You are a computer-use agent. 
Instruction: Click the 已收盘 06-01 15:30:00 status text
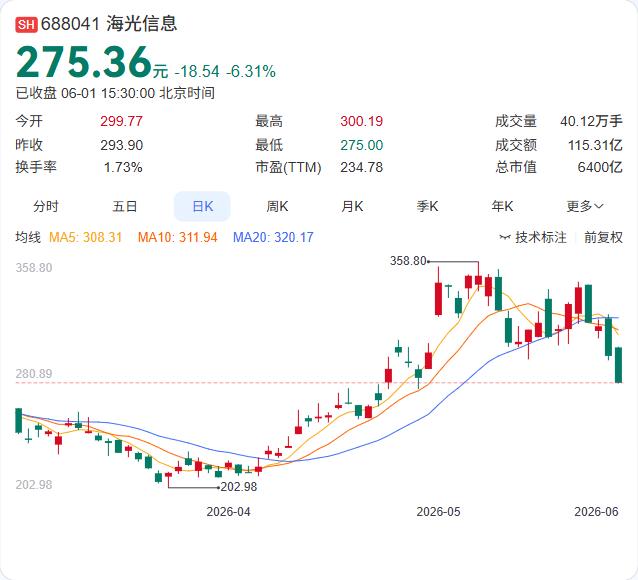tap(115, 93)
